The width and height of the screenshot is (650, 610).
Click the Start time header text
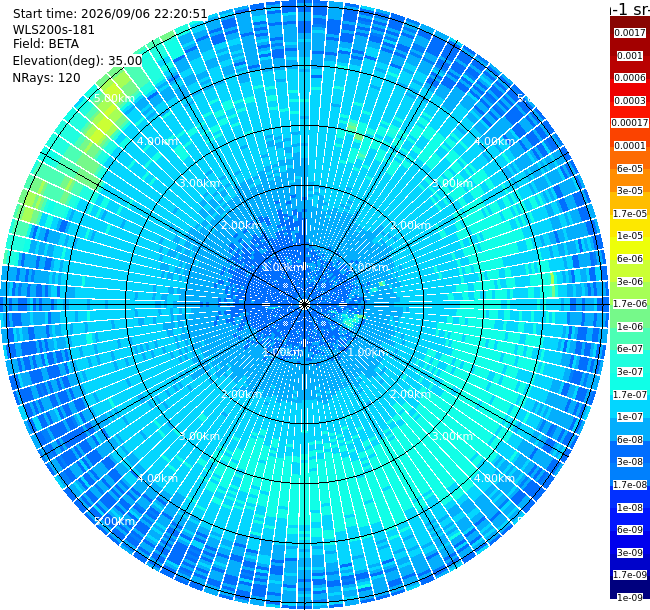point(110,14)
